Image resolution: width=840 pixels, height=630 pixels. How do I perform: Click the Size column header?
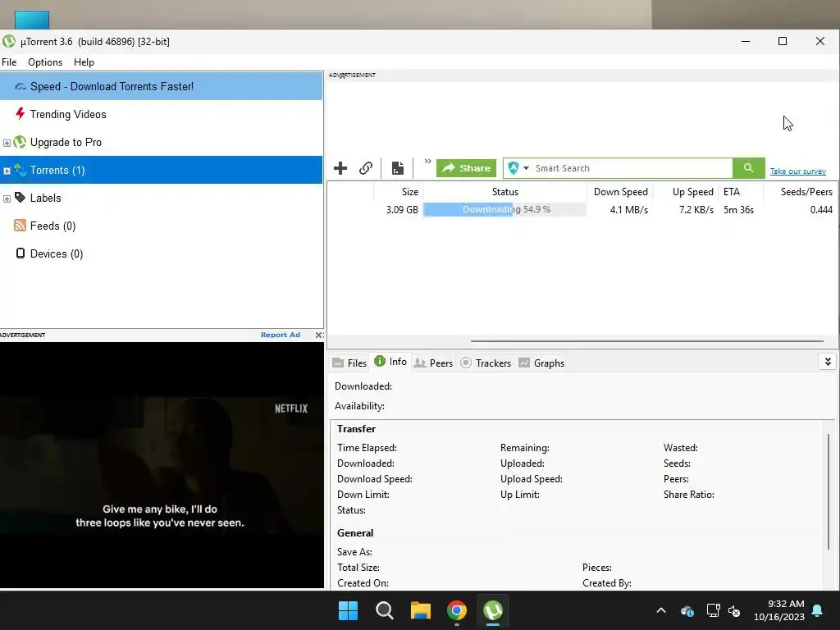399,192
